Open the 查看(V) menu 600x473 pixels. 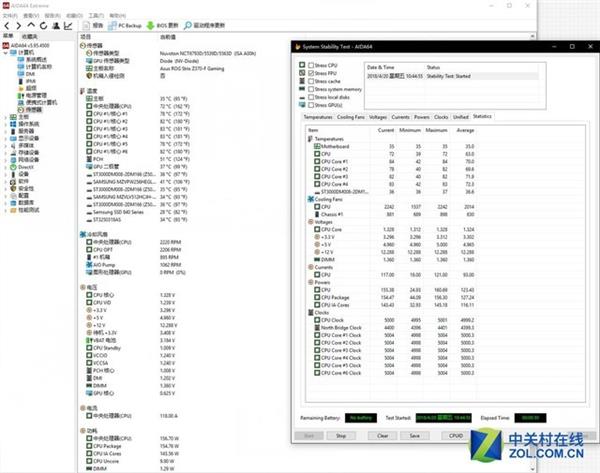31,16
